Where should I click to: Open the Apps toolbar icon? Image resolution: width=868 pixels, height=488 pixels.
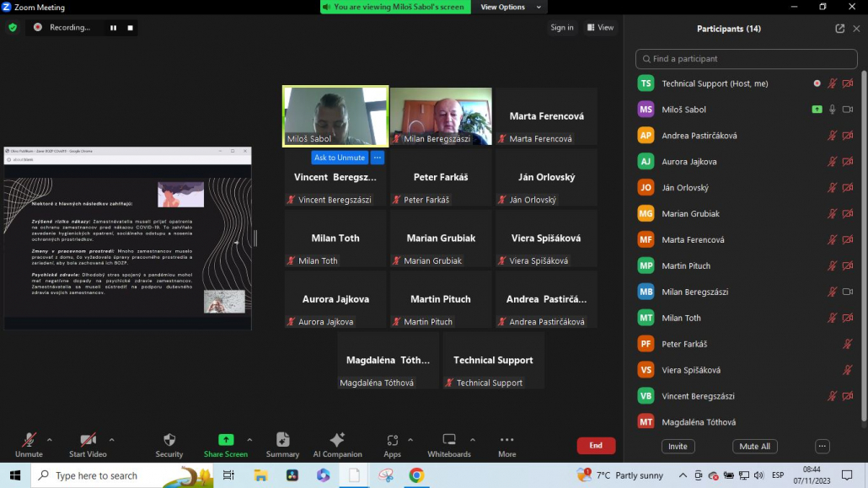pos(392,440)
